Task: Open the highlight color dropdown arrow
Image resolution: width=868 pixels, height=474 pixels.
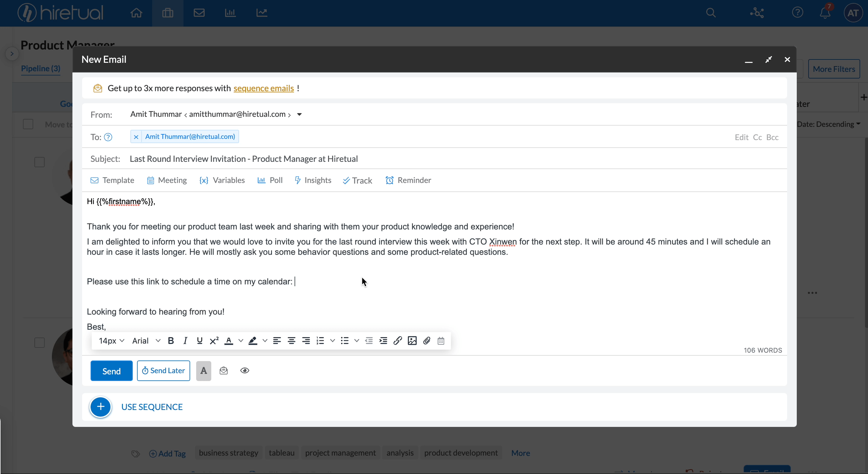Action: [x=265, y=341]
